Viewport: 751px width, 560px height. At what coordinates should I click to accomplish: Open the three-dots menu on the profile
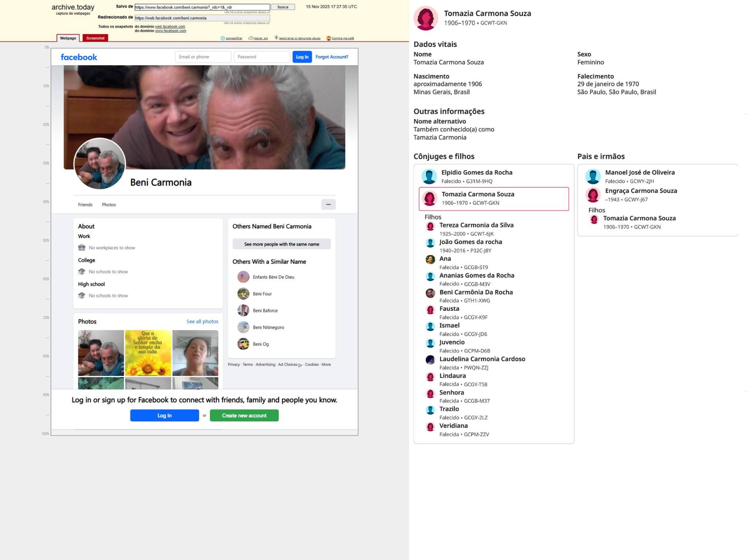[x=328, y=205]
